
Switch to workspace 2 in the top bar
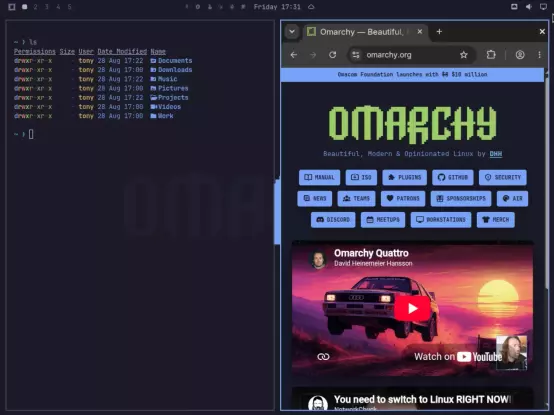coord(35,7)
